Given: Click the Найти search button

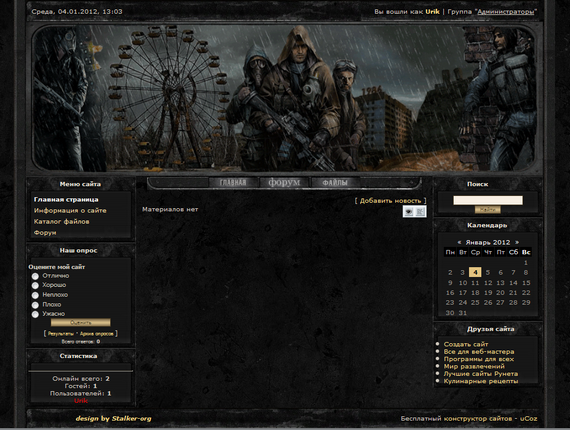Looking at the screenshot, I should coord(487,209).
